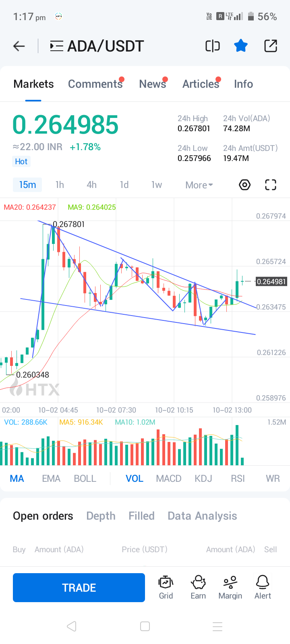This screenshot has width=290, height=644.
Task: Set a price Alert with bell icon
Action: tap(263, 587)
